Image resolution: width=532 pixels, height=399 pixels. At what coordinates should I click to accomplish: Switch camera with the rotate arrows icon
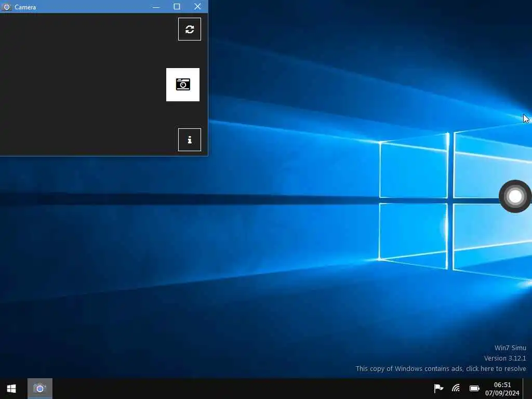(x=189, y=29)
